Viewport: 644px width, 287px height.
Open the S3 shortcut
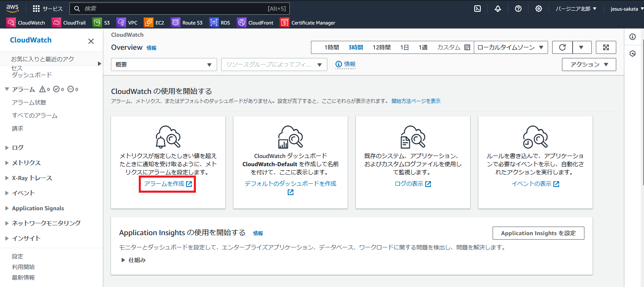102,23
